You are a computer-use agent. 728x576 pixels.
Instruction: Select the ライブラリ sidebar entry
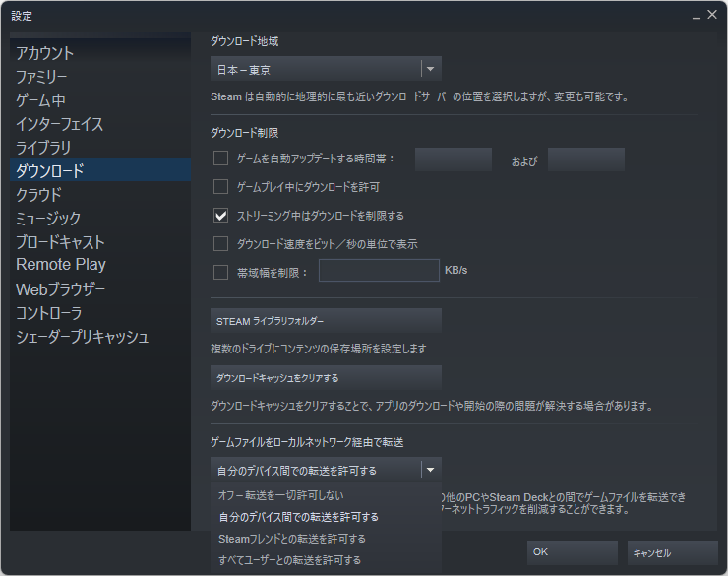[x=99, y=148]
